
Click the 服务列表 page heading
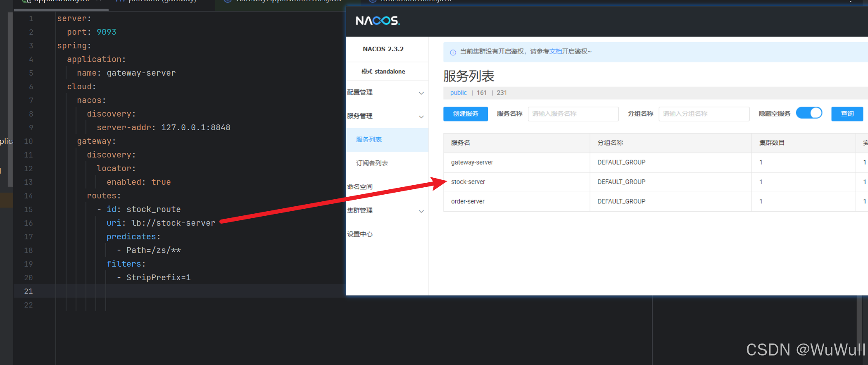(x=468, y=76)
